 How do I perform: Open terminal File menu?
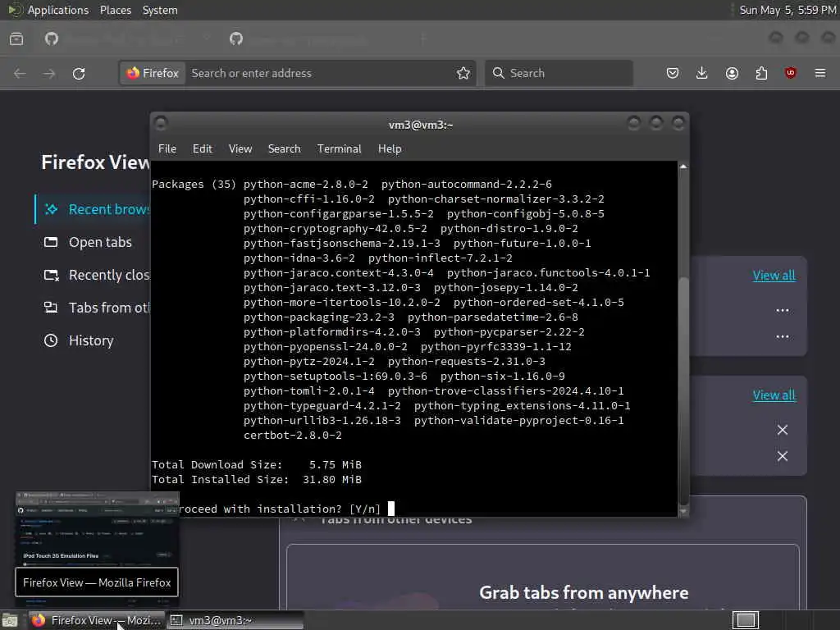coord(167,149)
